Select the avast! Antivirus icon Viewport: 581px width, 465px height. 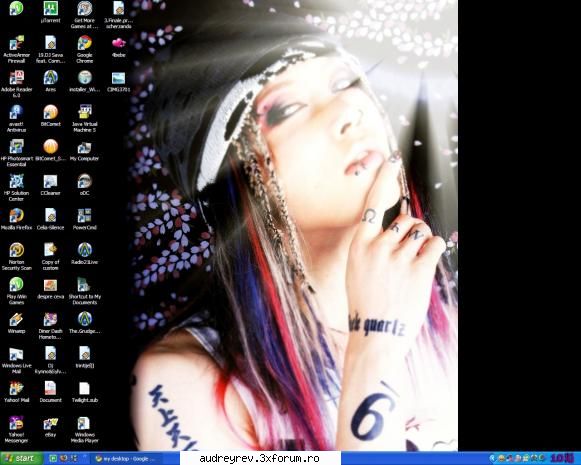(16, 119)
